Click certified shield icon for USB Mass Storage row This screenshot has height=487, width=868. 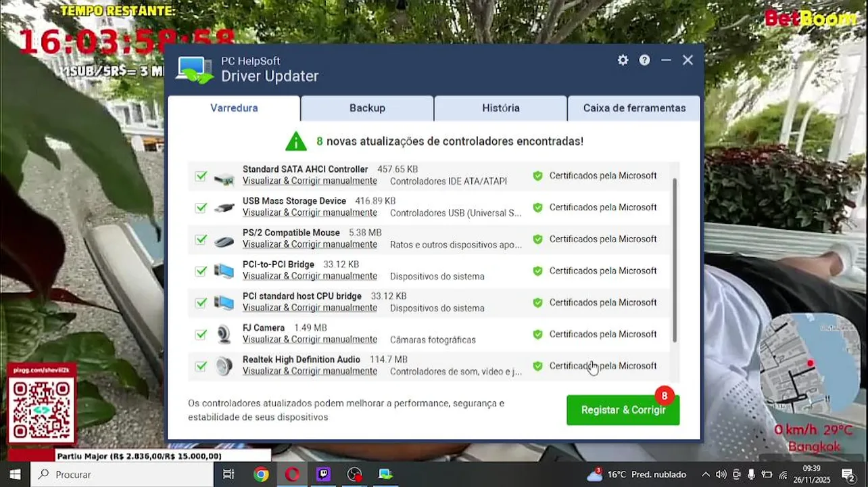[x=537, y=208]
